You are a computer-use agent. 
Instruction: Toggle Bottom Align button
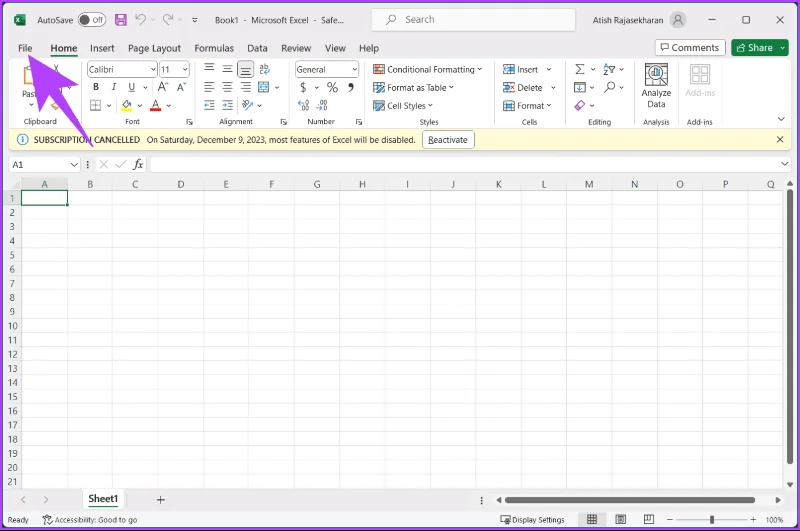tap(245, 69)
